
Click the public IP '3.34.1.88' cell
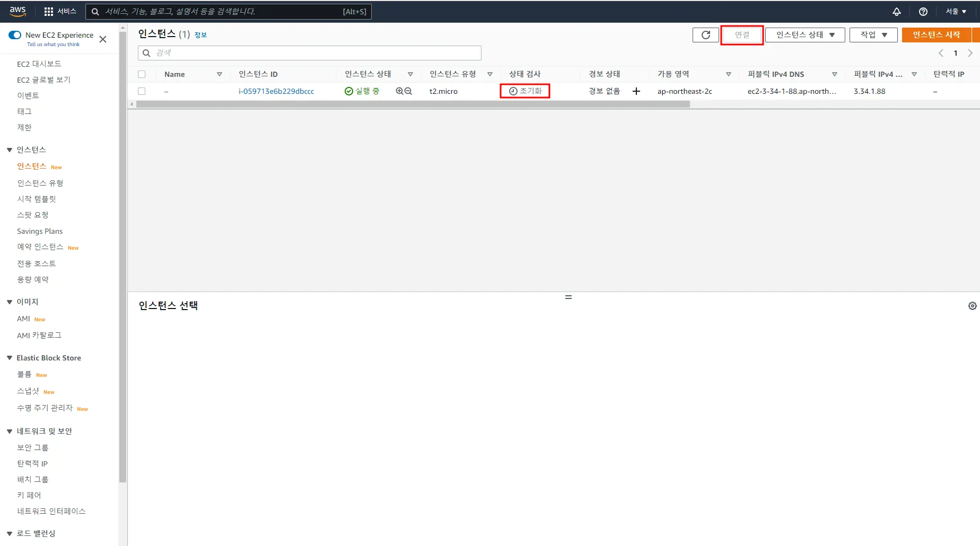(x=870, y=91)
